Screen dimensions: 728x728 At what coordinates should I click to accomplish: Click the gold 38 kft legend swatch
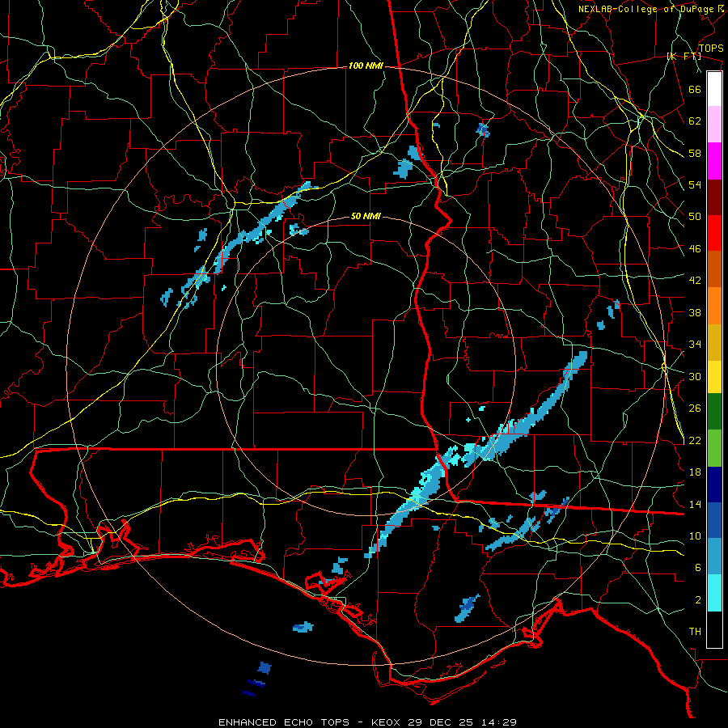(714, 342)
